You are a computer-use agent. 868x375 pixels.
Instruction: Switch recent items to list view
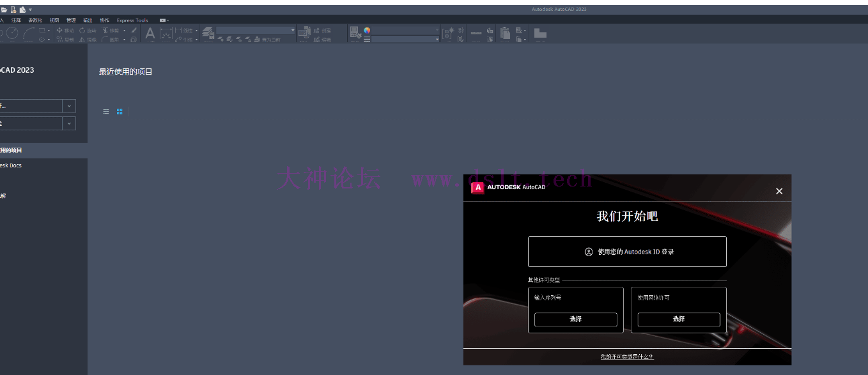point(106,112)
